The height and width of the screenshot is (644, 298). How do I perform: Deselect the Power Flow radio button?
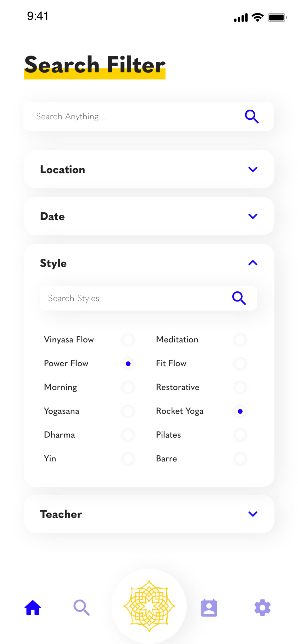coord(128,364)
